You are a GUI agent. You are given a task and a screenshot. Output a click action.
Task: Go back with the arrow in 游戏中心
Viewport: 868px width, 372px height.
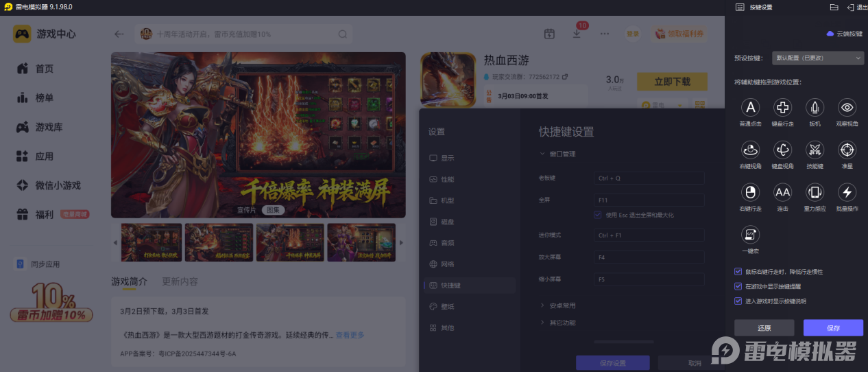(x=119, y=34)
